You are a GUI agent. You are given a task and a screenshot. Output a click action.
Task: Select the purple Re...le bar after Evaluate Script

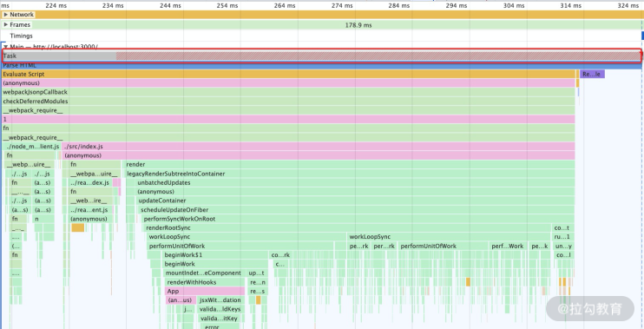tap(592, 74)
